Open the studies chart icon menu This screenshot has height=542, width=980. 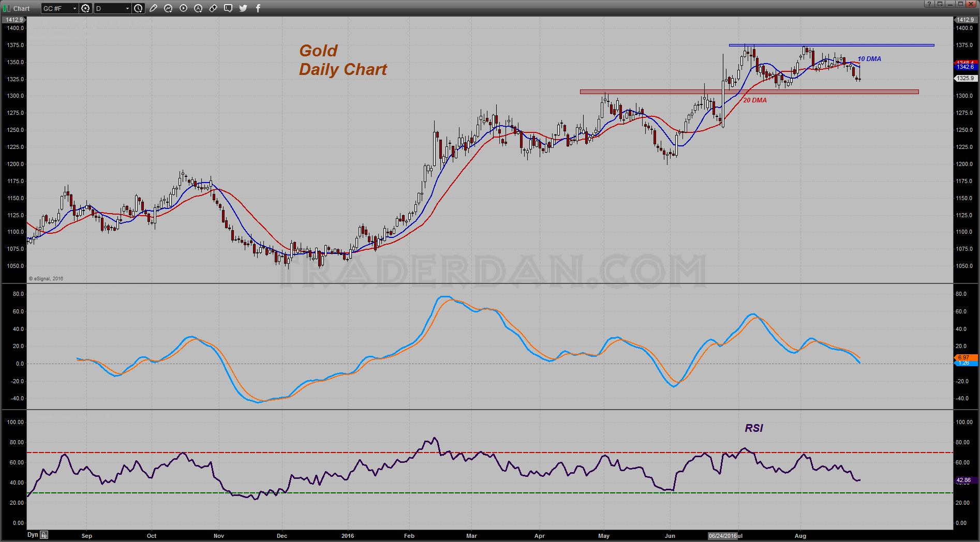[168, 8]
